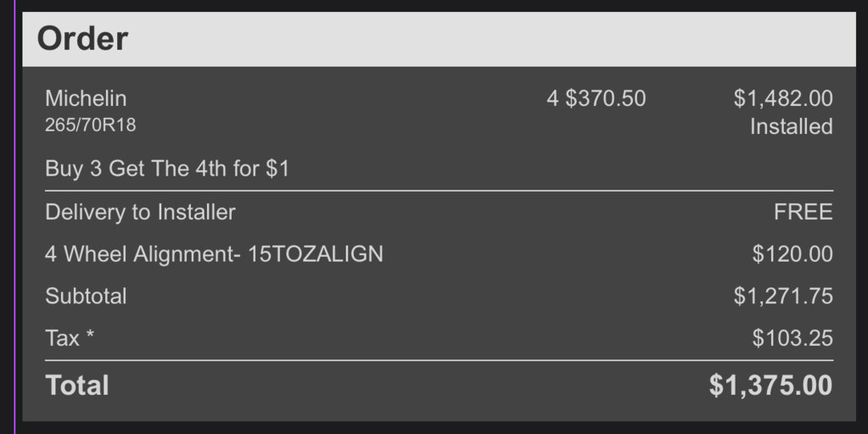Click the $1,271.75 subtotal amount
The image size is (868, 434).
(x=783, y=296)
